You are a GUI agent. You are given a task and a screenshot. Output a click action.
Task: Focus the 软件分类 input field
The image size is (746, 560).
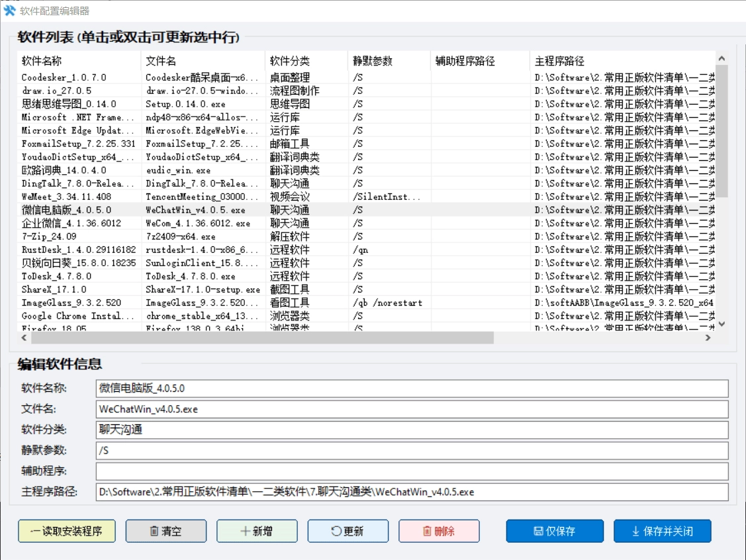412,430
